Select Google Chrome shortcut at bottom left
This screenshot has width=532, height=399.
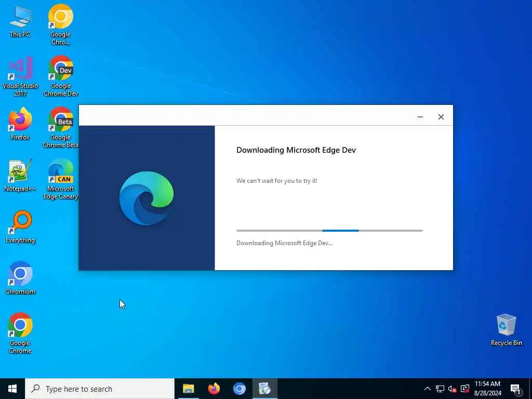click(20, 333)
